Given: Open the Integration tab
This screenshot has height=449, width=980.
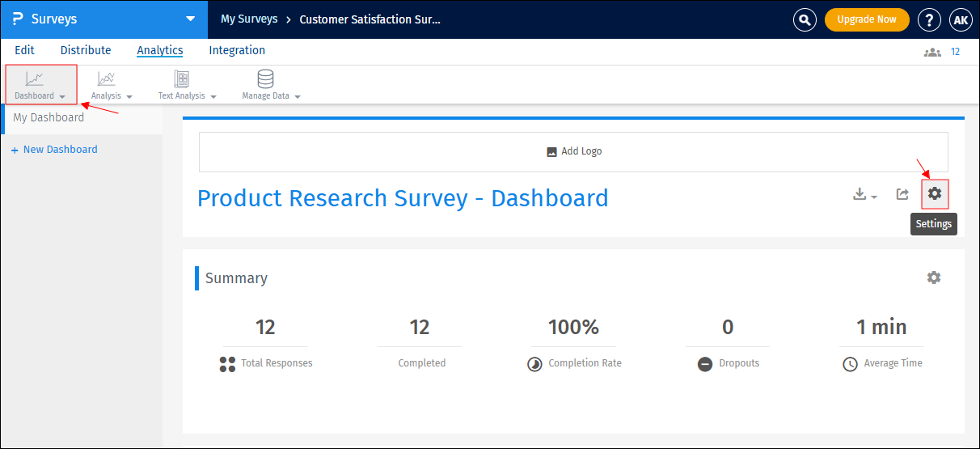Looking at the screenshot, I should 237,50.
